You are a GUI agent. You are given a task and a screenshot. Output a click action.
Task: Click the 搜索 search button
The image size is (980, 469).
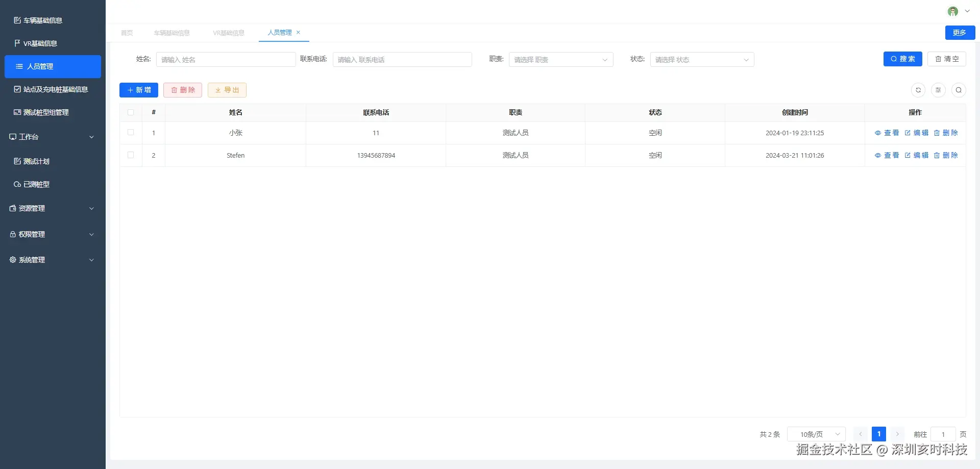903,59
